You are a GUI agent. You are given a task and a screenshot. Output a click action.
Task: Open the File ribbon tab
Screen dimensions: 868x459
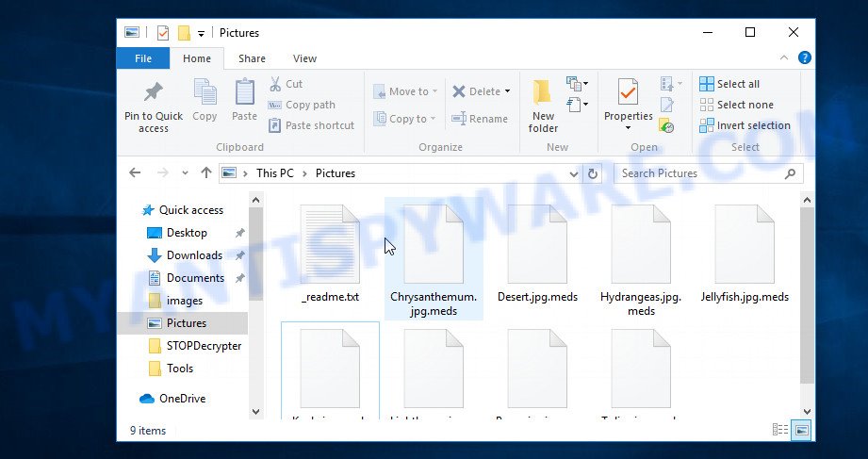[x=143, y=58]
